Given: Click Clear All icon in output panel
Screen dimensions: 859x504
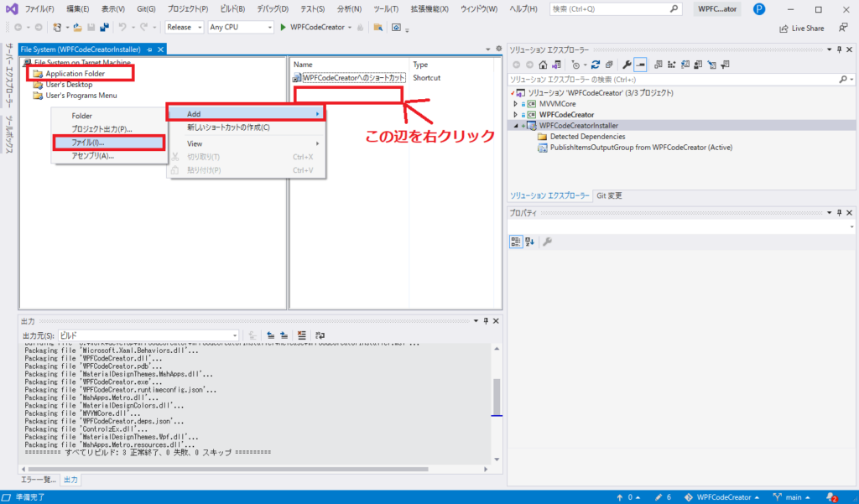Looking at the screenshot, I should (302, 335).
